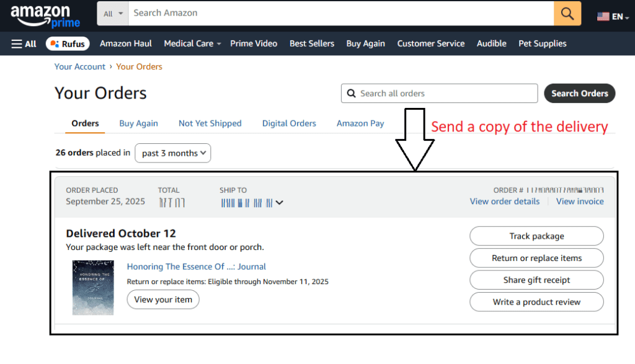Image resolution: width=635 pixels, height=364 pixels.
Task: Click Return or replace items button
Action: [x=536, y=258]
